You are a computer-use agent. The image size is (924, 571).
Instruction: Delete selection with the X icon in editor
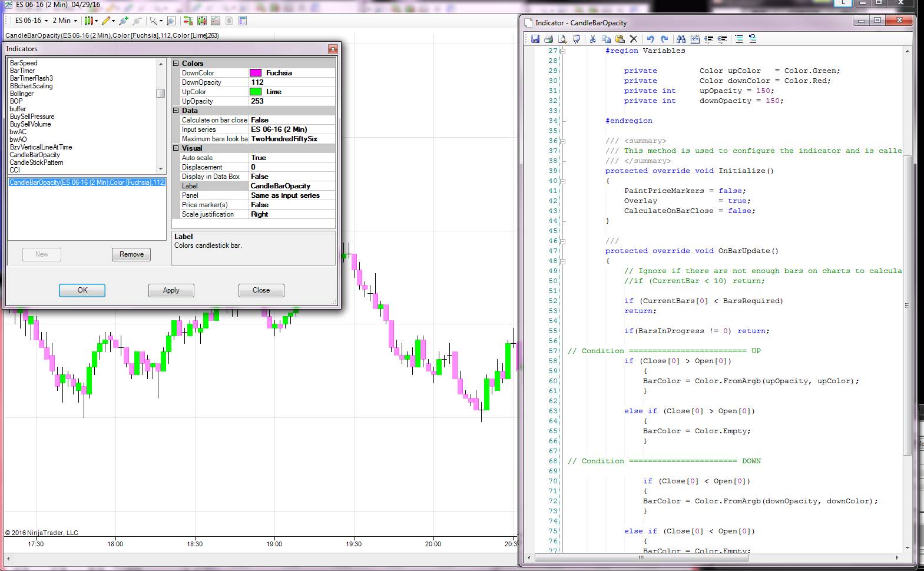coord(634,39)
